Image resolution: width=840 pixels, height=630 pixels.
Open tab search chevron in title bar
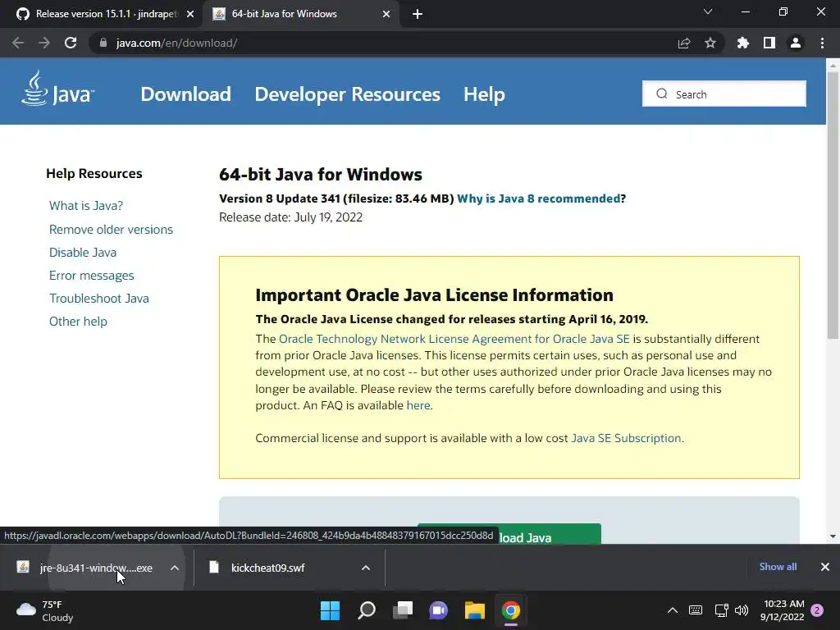(708, 11)
